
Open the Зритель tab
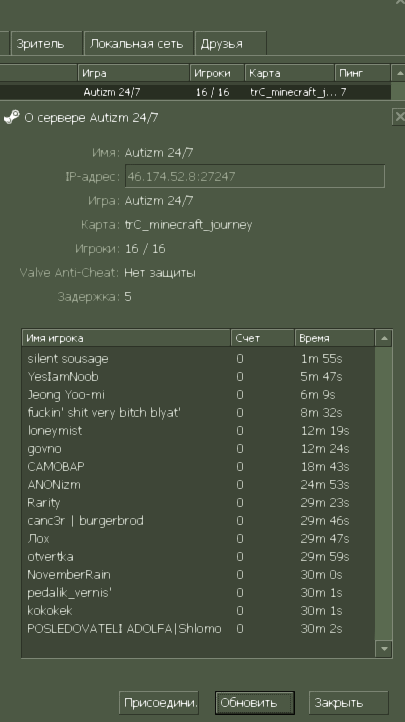tap(46, 44)
